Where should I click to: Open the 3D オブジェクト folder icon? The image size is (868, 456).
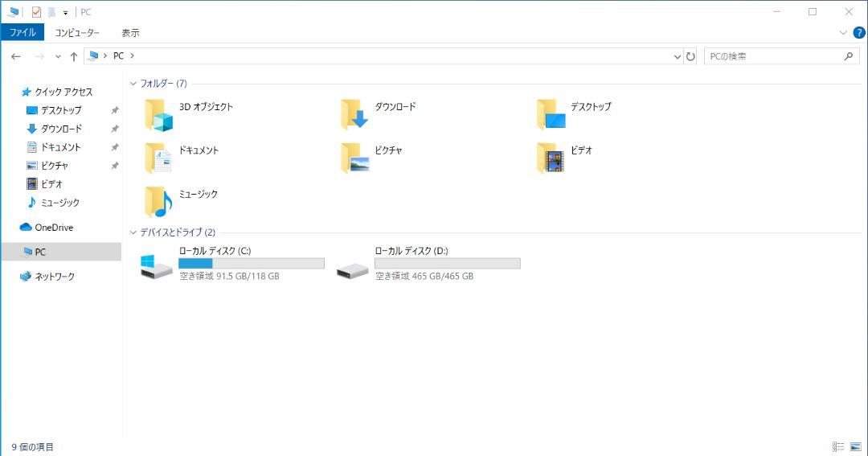tap(159, 115)
